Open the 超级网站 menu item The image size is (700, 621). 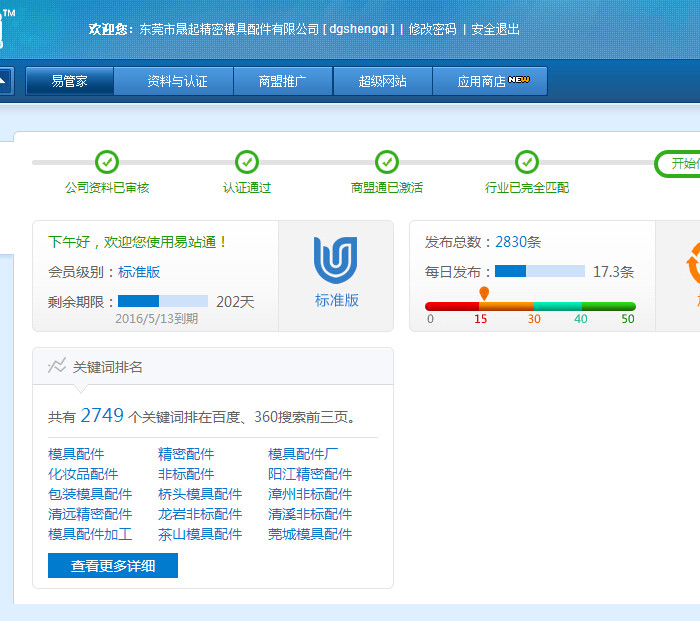point(382,82)
